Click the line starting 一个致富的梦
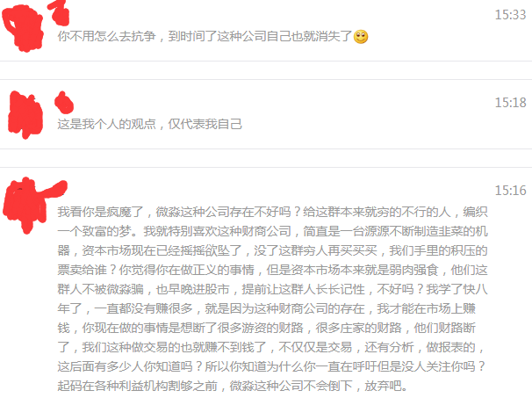Screen dimensions: 532x398 pos(272,231)
